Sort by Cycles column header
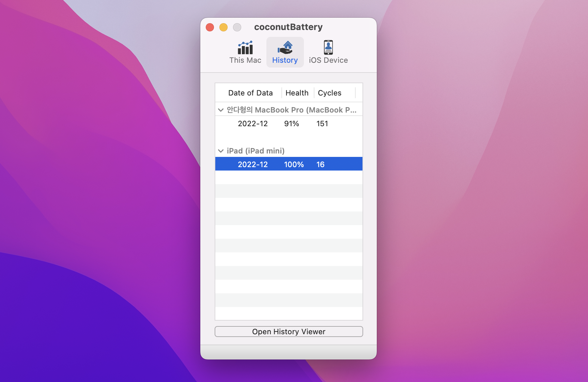The image size is (588, 382). [x=329, y=93]
